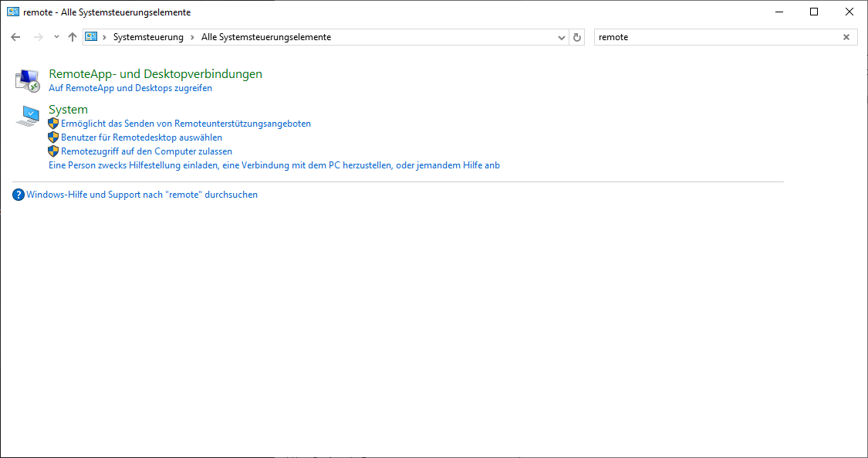Click shield icon beside Remotezugriff auf den Computer
The width and height of the screenshot is (868, 458).
pyautogui.click(x=53, y=151)
